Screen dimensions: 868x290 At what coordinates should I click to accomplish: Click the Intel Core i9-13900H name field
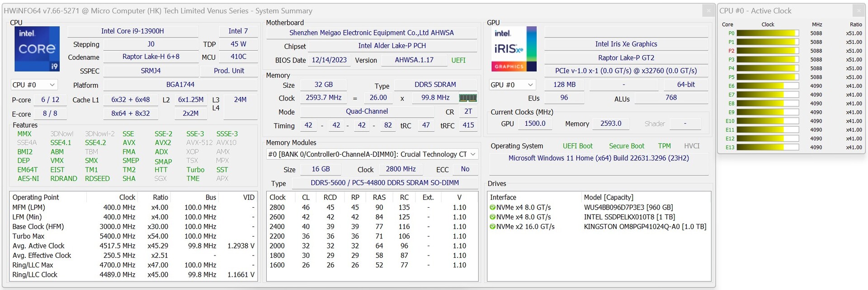[132, 31]
